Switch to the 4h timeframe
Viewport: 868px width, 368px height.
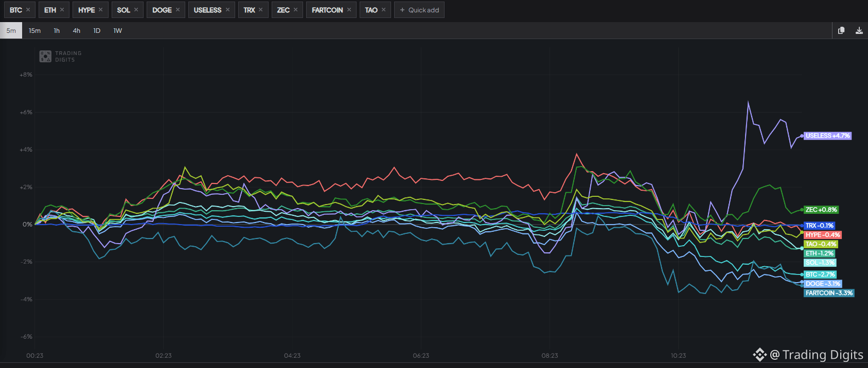click(x=76, y=30)
